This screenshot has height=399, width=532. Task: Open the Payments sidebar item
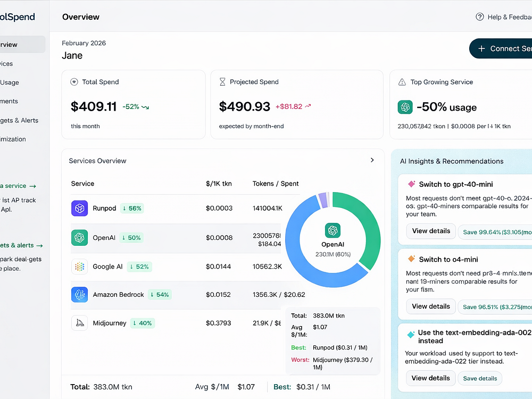click(x=9, y=101)
